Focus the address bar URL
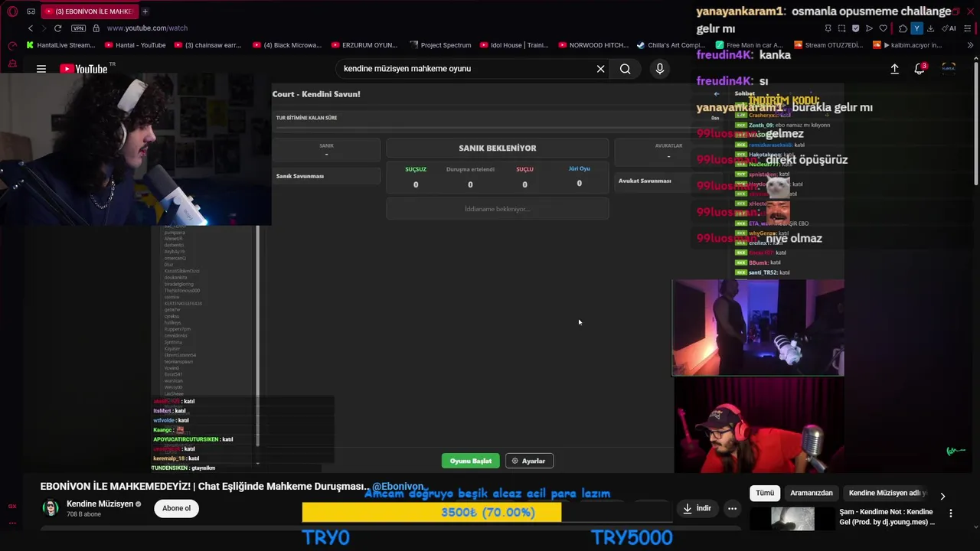Image resolution: width=980 pixels, height=551 pixels. [147, 28]
